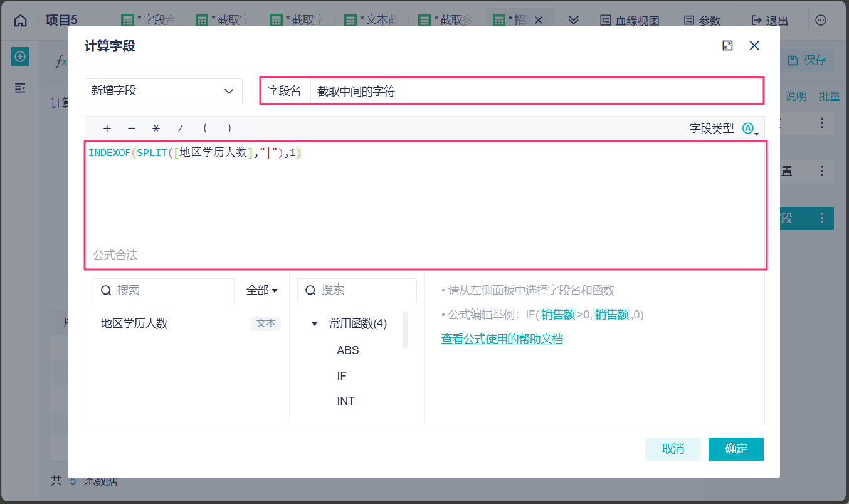Click the function list scrollbar

click(x=405, y=330)
